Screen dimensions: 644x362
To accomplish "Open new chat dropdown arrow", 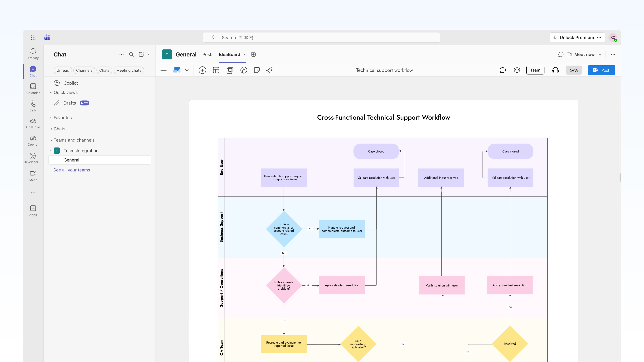I will [148, 54].
